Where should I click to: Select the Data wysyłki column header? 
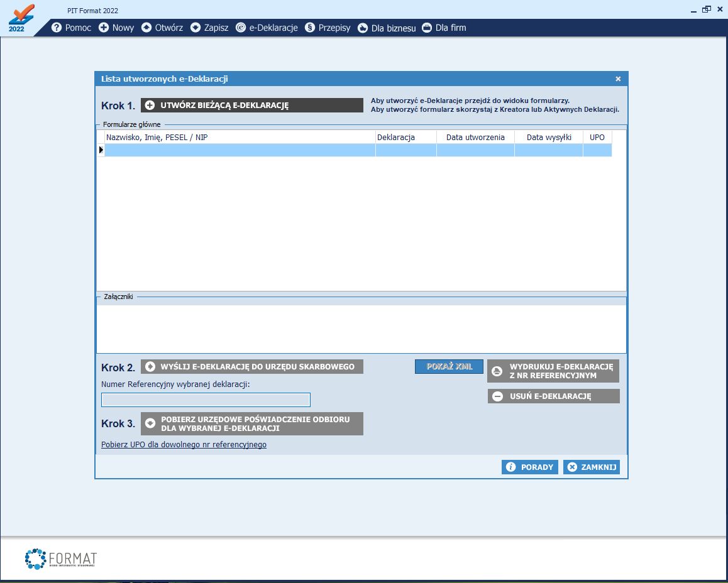549,138
